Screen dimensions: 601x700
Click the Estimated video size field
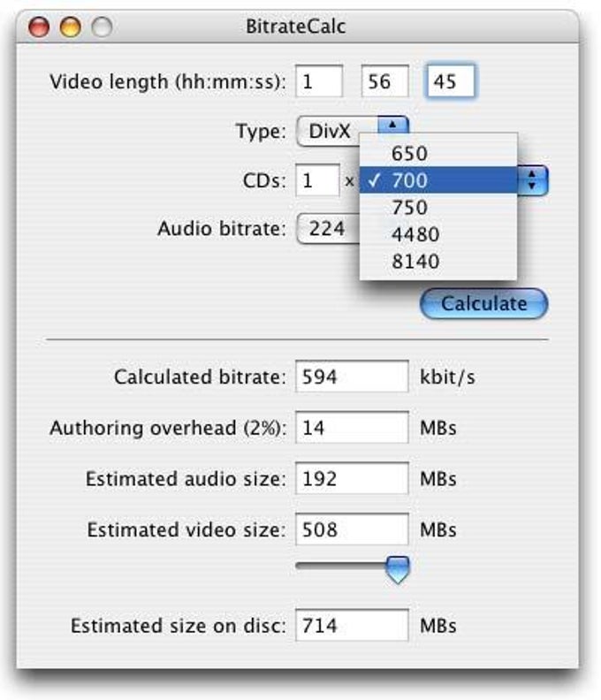(x=352, y=530)
